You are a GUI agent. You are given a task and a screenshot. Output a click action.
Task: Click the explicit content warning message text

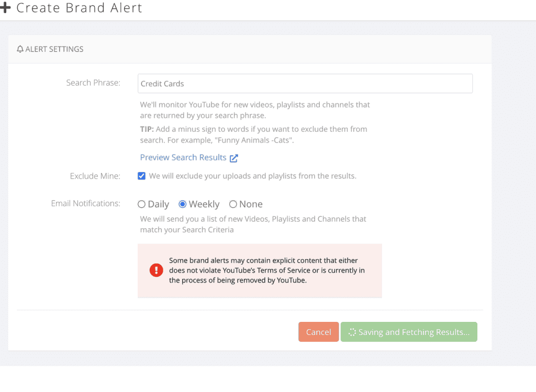coord(267,270)
